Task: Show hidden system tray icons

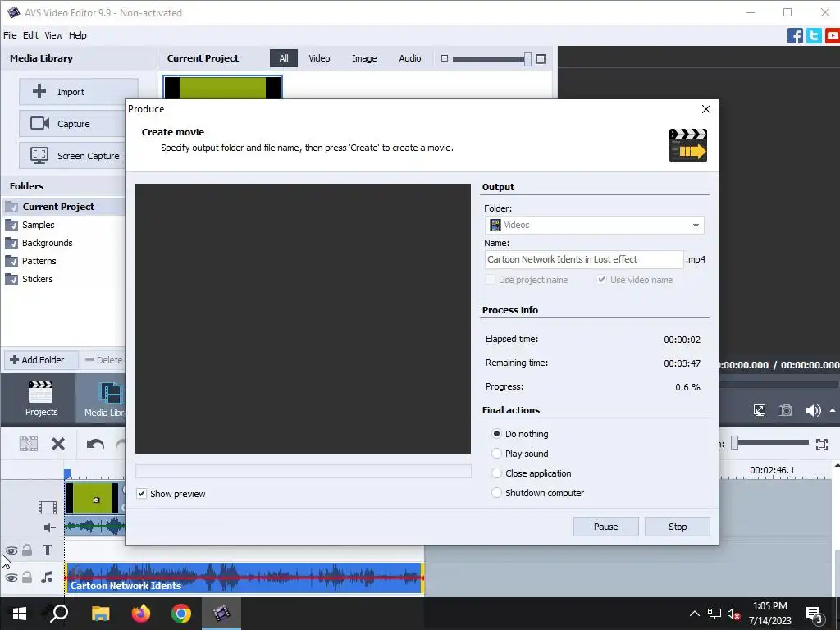Action: pyautogui.click(x=694, y=614)
